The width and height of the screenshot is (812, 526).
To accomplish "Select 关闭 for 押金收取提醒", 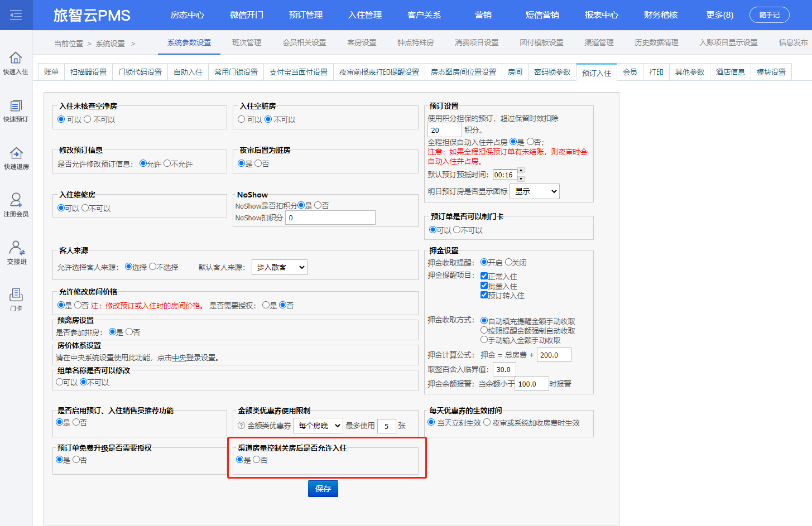I will point(508,262).
